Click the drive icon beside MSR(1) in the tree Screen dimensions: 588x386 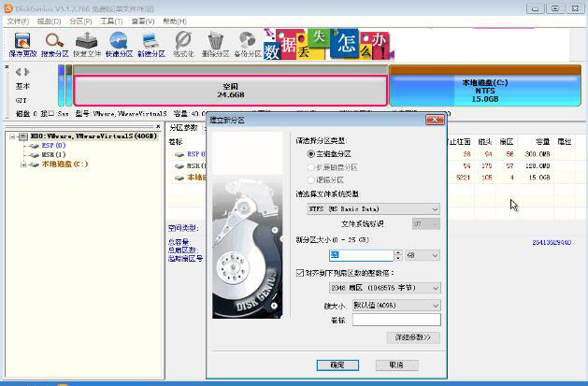[x=35, y=155]
